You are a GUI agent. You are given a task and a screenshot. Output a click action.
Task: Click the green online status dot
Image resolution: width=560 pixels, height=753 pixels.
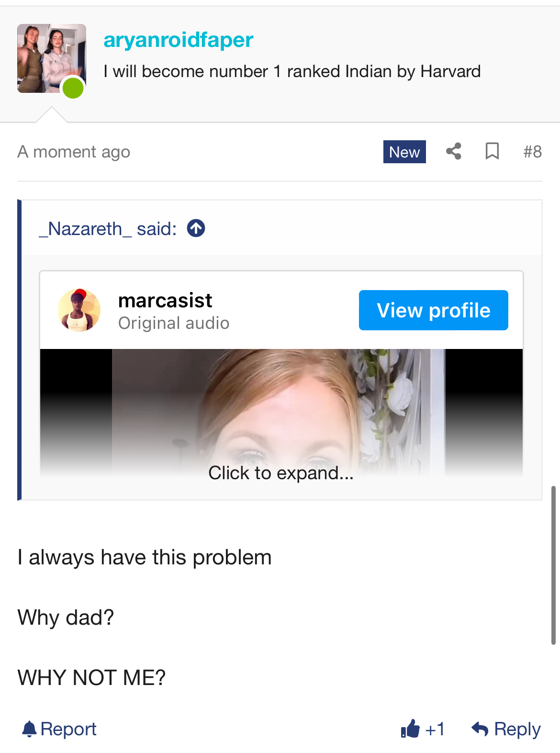click(73, 89)
